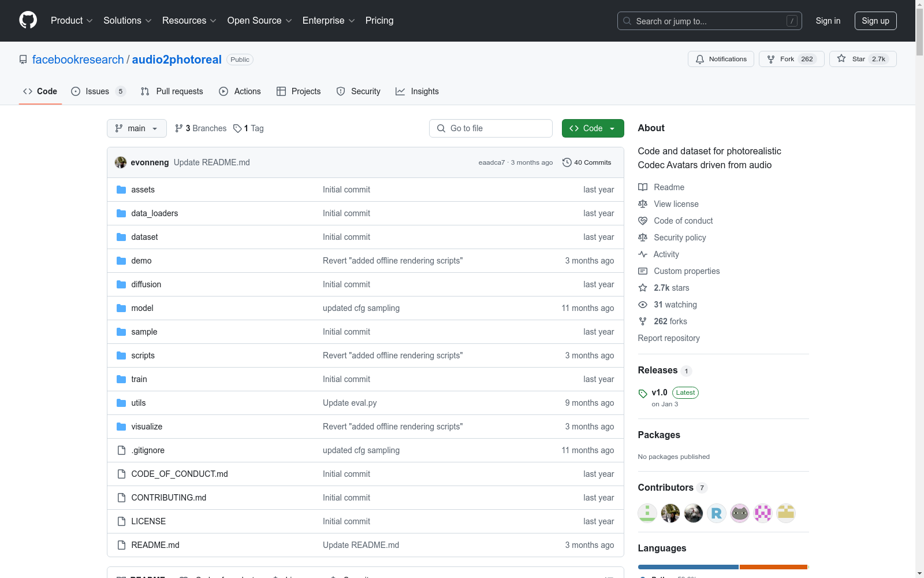Switch to the Code tab
This screenshot has width=924, height=578.
(x=40, y=91)
